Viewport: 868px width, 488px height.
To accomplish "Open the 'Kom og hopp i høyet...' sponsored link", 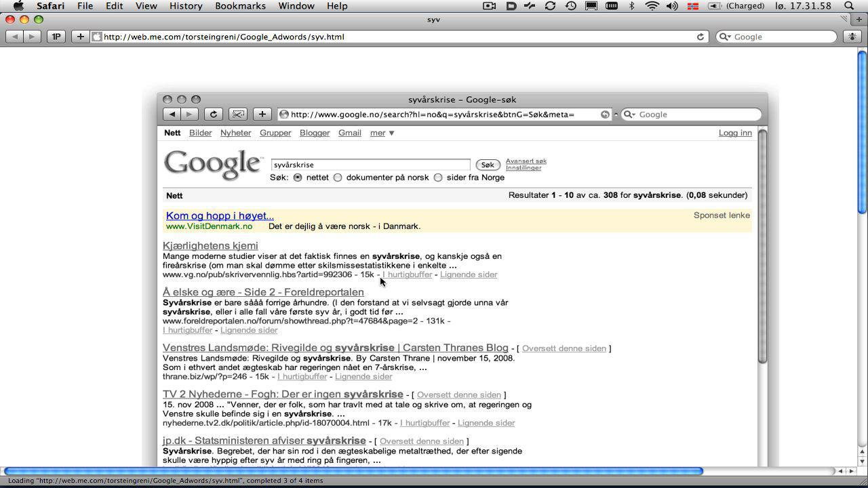I will (x=220, y=216).
